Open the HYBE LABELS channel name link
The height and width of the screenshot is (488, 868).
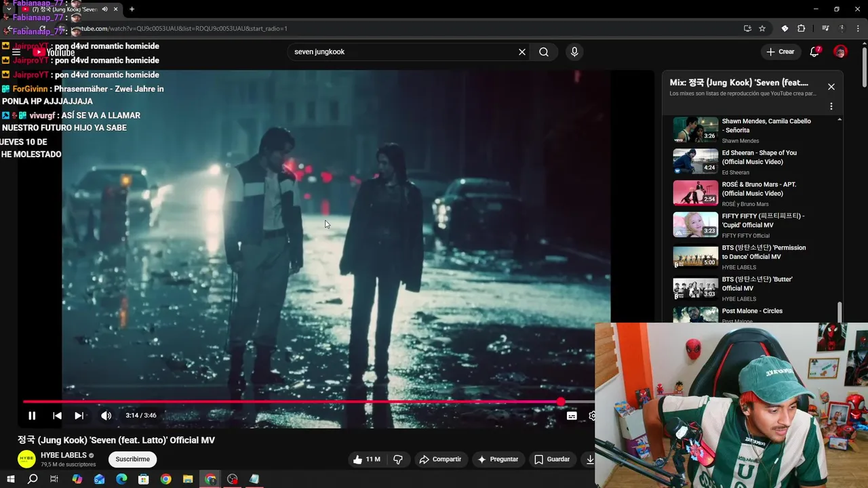click(64, 455)
